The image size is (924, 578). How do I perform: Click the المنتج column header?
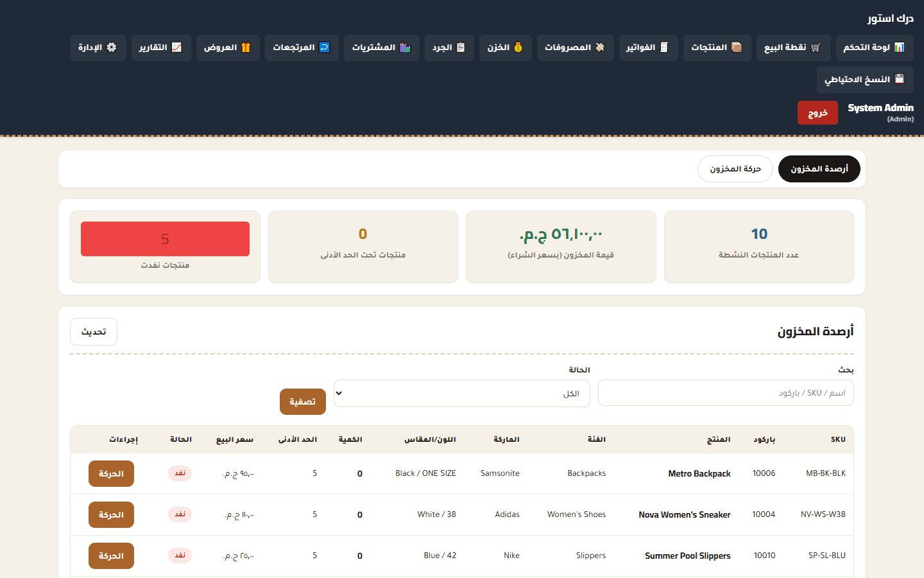click(x=719, y=439)
